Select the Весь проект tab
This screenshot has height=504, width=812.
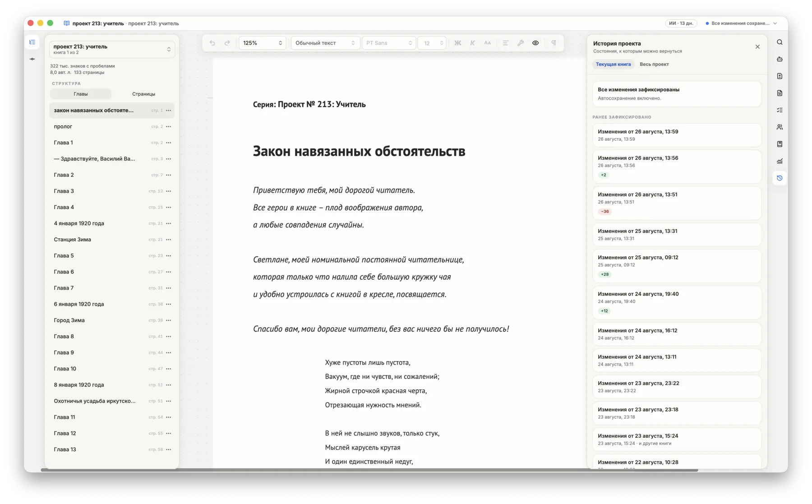654,64
